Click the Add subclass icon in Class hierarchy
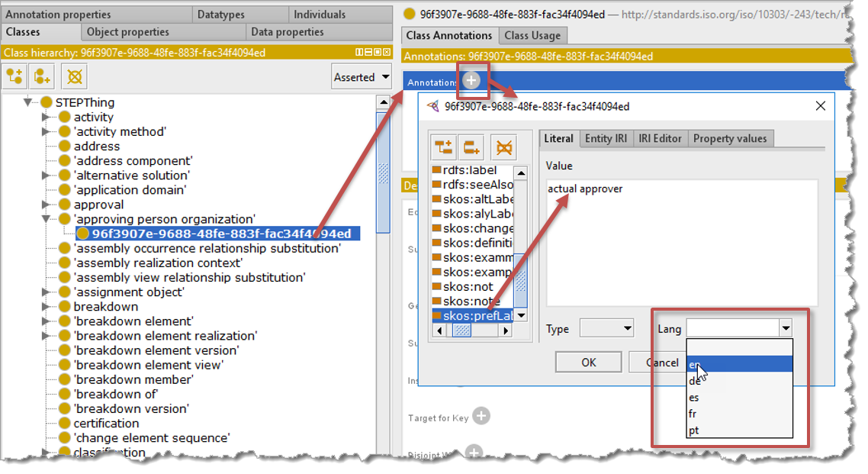868x474 pixels. [x=15, y=76]
